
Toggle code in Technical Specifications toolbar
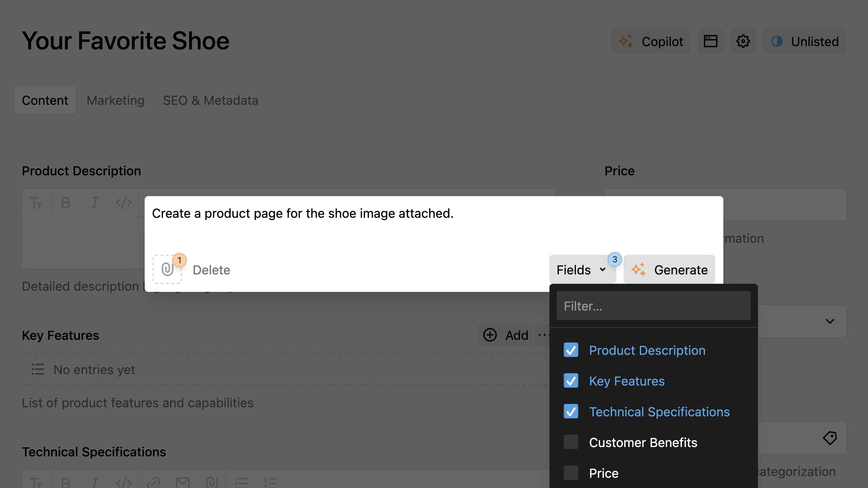(124, 483)
